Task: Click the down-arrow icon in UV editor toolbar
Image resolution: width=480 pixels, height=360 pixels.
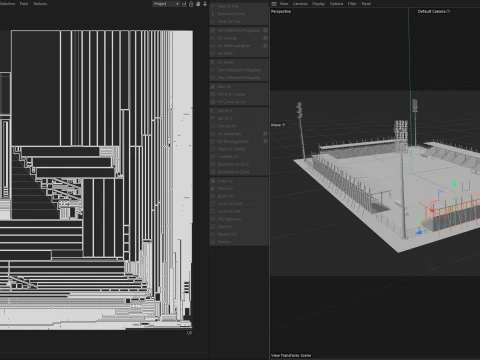Action: click(205, 4)
